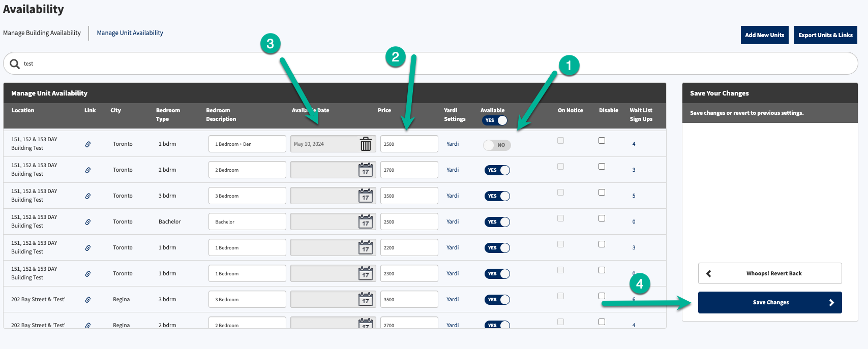This screenshot has width=868, height=349.
Task: Check Disable box for 1 Bedroom + Den row
Action: [602, 140]
